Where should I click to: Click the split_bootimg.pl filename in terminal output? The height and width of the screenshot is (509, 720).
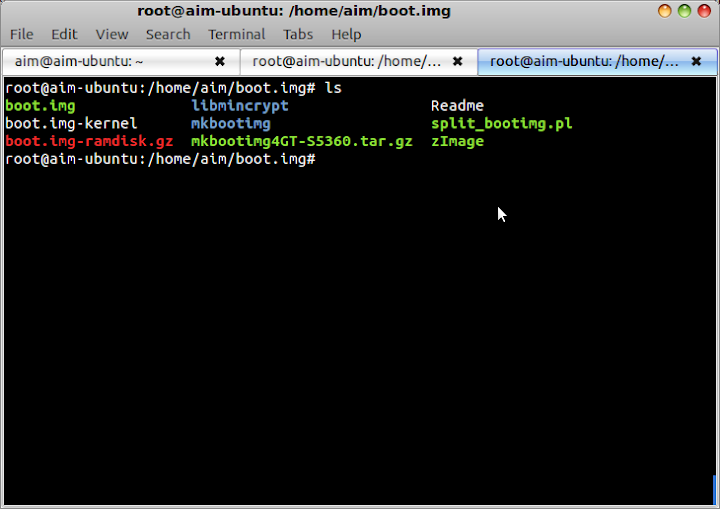pyautogui.click(x=501, y=124)
